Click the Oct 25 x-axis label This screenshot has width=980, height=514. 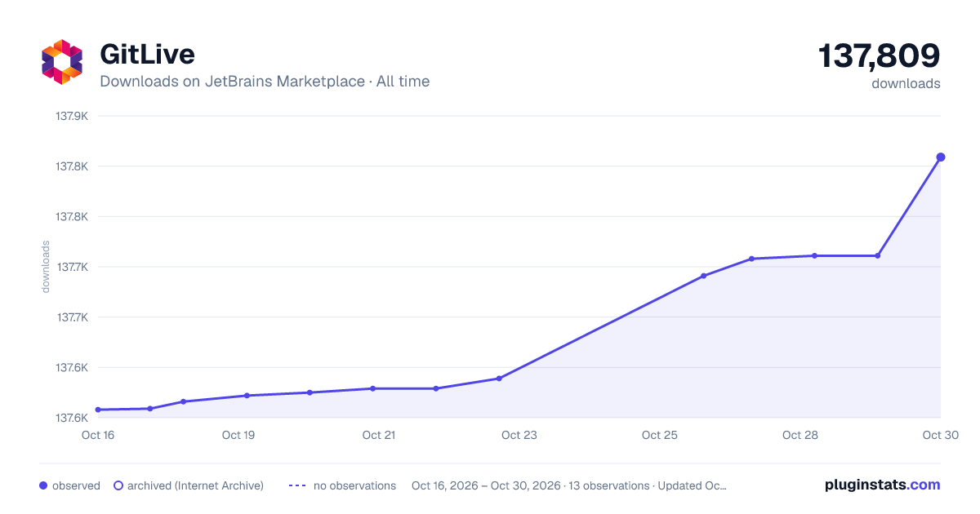pos(659,435)
